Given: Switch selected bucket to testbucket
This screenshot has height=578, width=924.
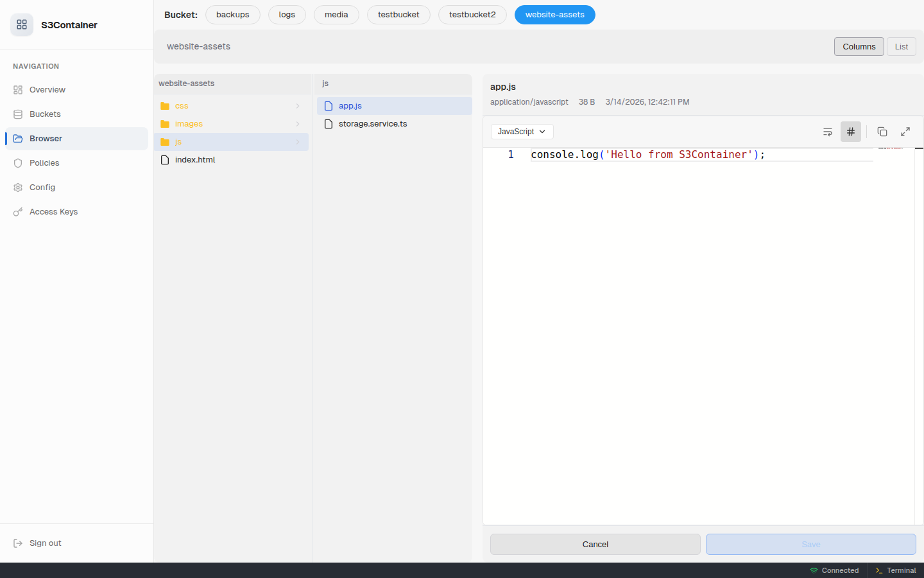Looking at the screenshot, I should pos(398,14).
